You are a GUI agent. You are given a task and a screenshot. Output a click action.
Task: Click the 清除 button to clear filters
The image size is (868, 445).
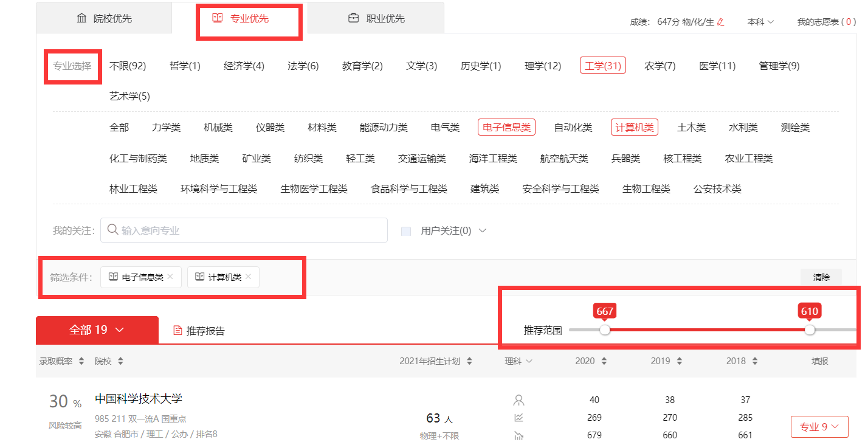tap(821, 277)
